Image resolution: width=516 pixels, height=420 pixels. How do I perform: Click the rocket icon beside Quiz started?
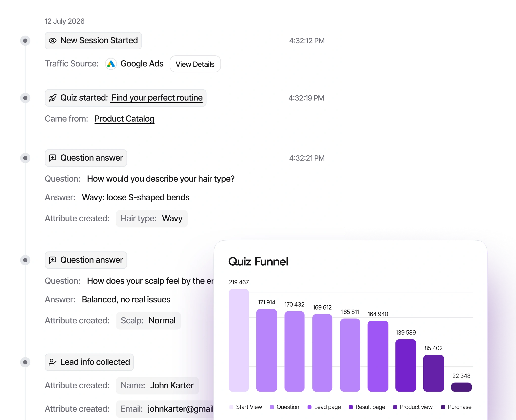tap(53, 98)
